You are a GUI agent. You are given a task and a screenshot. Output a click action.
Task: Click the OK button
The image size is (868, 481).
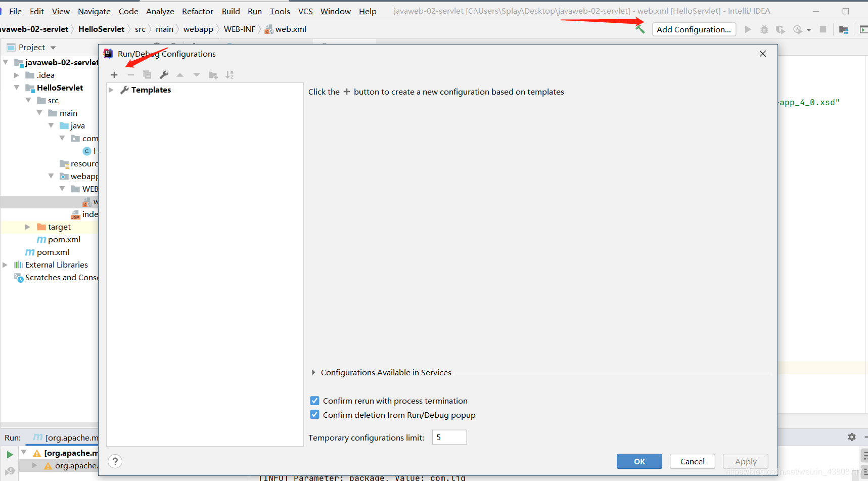[x=639, y=461]
